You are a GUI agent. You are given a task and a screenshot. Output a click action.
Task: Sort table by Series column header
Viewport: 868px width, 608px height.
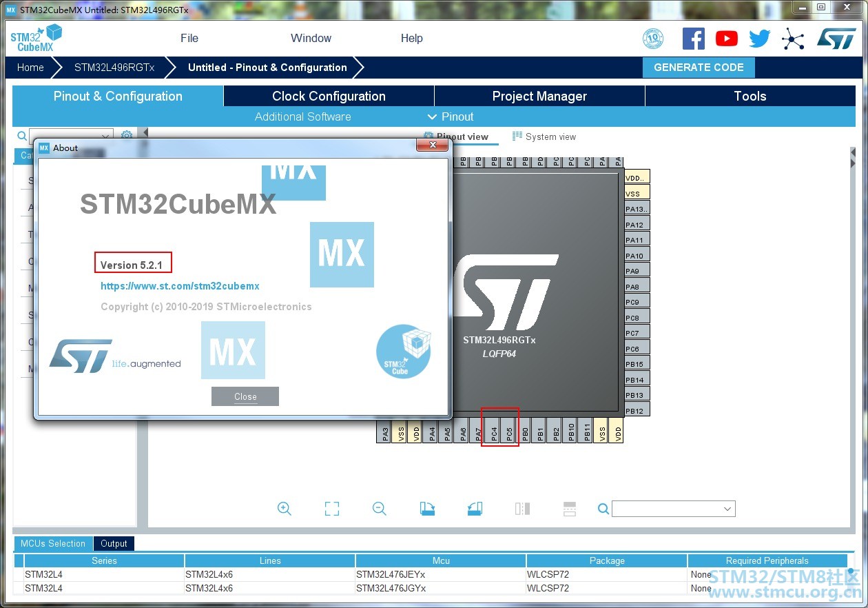click(x=104, y=560)
